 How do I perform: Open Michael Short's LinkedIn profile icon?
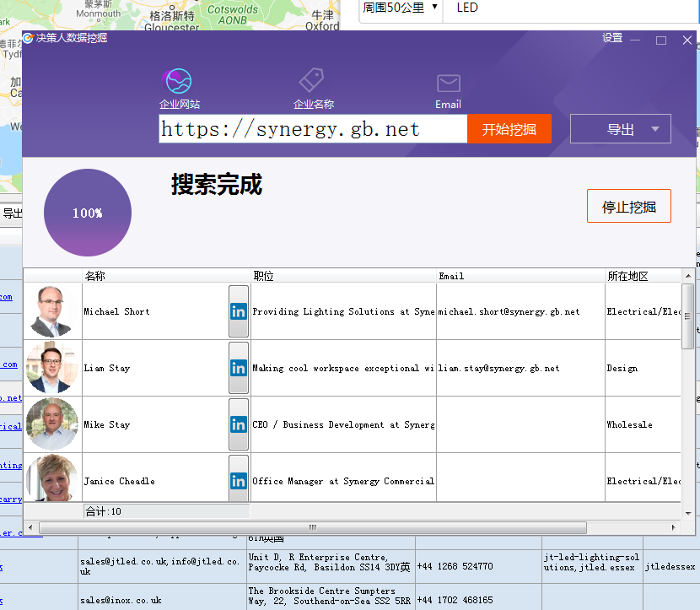(239, 311)
